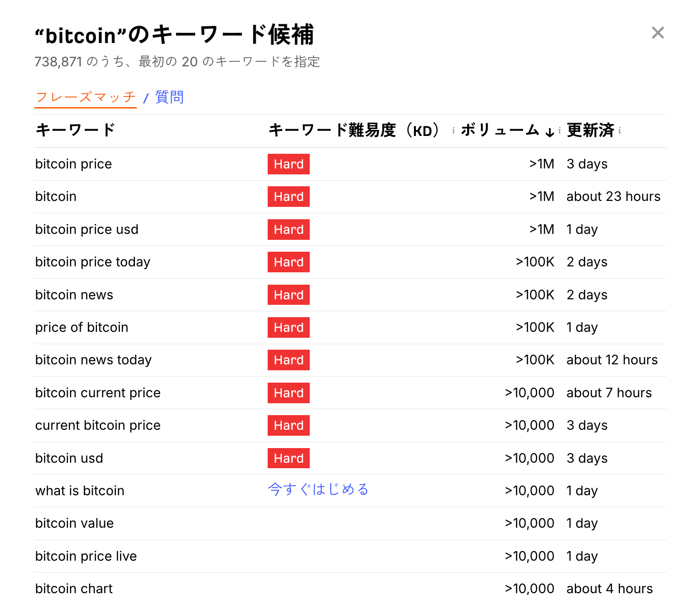
Task: Click the 'bitcoin news' keyword row
Action: click(74, 295)
